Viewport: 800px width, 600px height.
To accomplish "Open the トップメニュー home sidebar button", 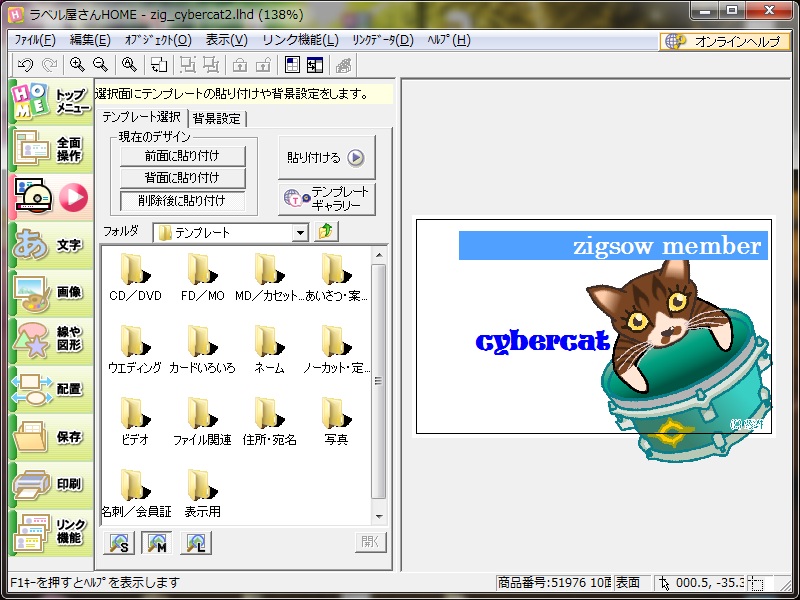I will 51,101.
